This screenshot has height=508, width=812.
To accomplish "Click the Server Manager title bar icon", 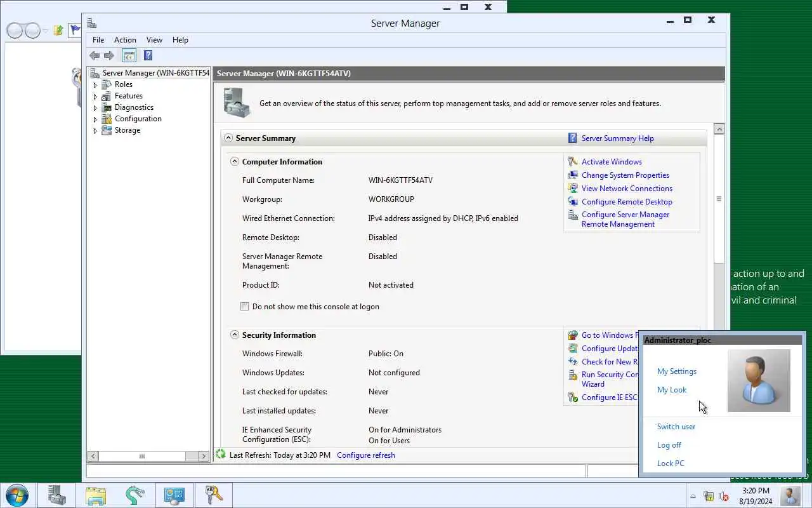I will click(92, 23).
